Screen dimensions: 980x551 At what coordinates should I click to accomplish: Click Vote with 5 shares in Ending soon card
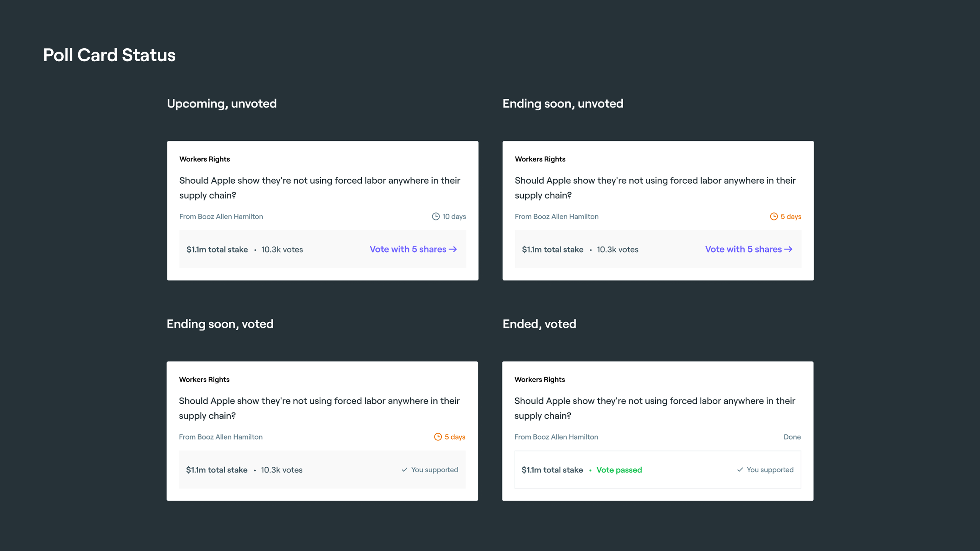(743, 249)
